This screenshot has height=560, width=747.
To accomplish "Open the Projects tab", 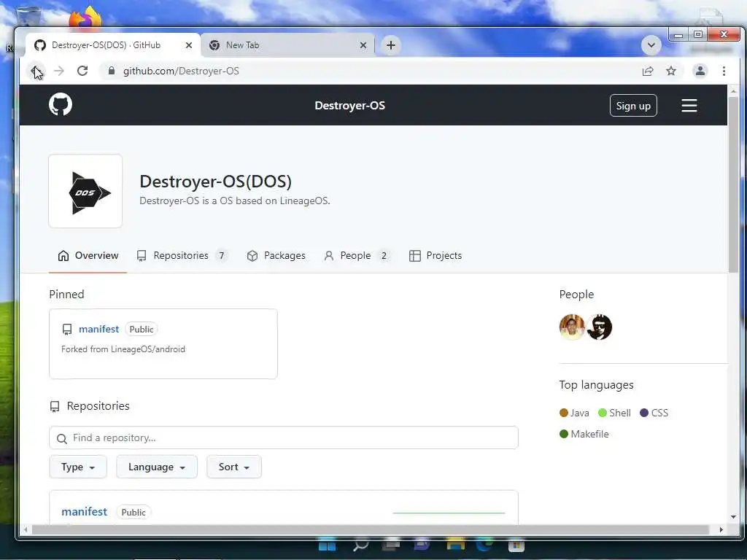I will click(436, 256).
